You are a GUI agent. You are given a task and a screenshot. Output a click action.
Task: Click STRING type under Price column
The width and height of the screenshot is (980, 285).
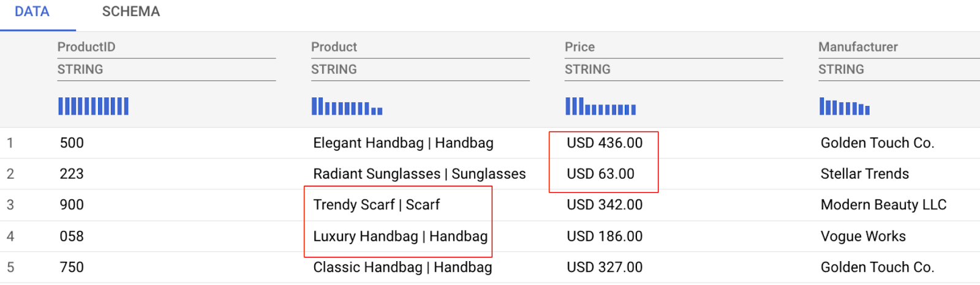point(587,70)
